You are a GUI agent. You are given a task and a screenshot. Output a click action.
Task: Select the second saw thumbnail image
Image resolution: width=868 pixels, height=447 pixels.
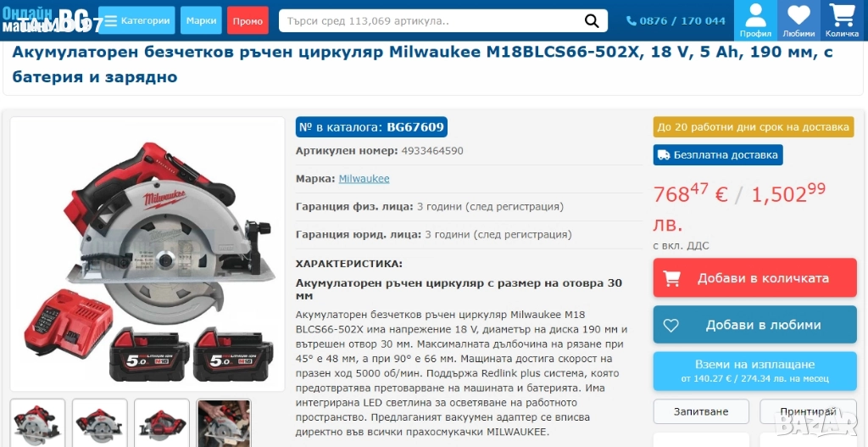100,423
